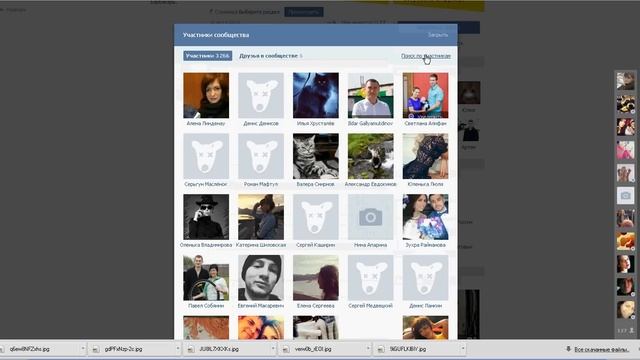Click the name link Елена Сергеева
This screenshot has width=640, height=360.
(316, 305)
